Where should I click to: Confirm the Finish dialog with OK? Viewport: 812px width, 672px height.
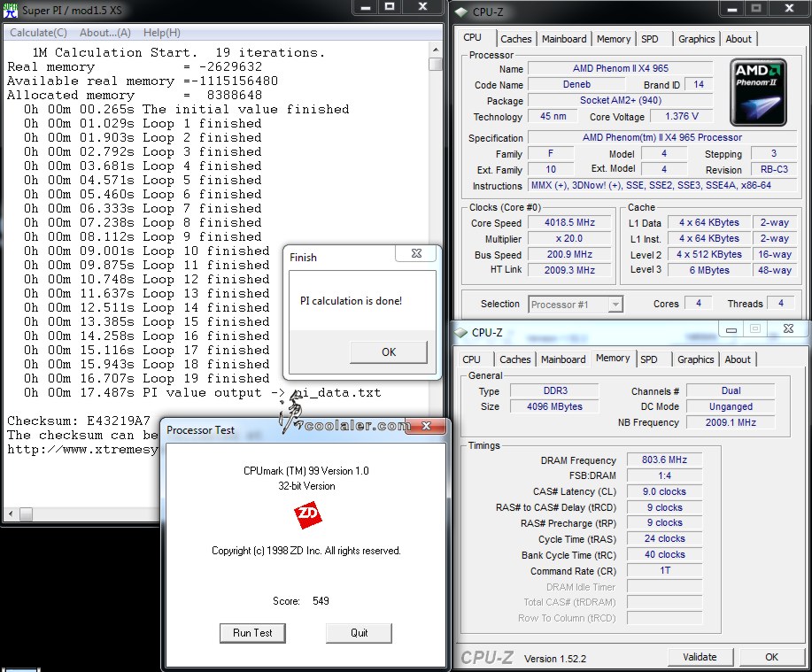pos(389,352)
